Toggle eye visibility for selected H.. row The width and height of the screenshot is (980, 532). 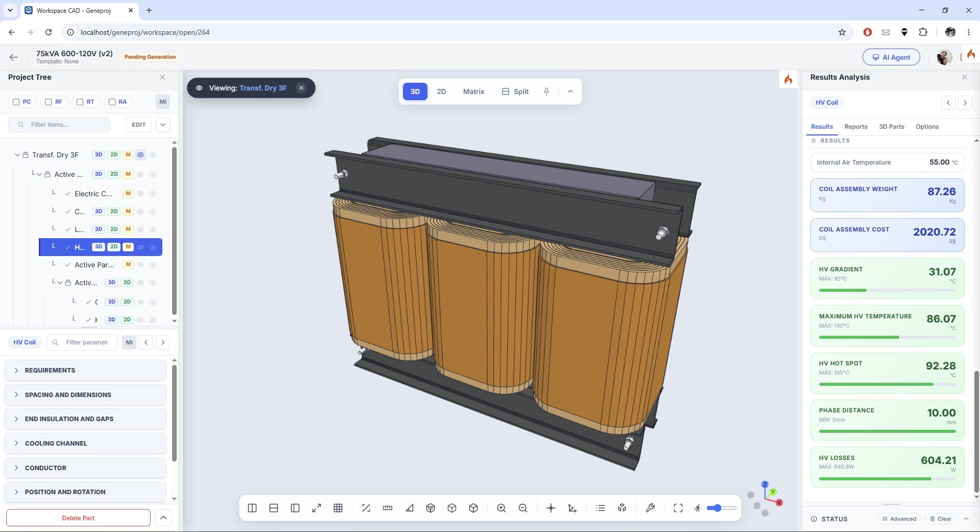[x=140, y=247]
